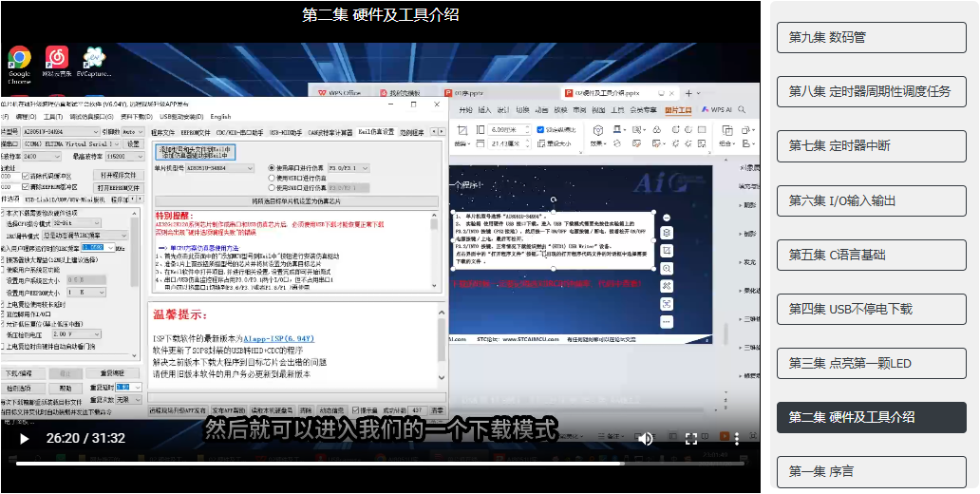Expand ELTIMA Virtual Serial port dropdown
The width and height of the screenshot is (980, 494).
[70, 143]
